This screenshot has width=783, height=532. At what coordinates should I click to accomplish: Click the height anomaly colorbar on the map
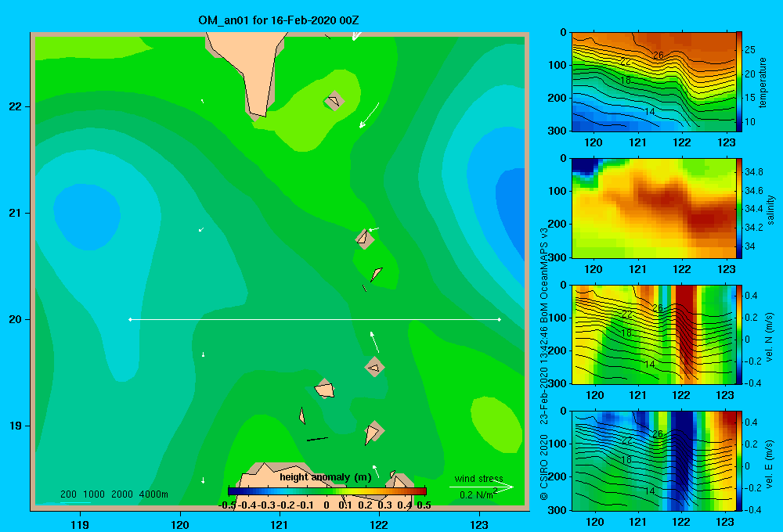327,491
